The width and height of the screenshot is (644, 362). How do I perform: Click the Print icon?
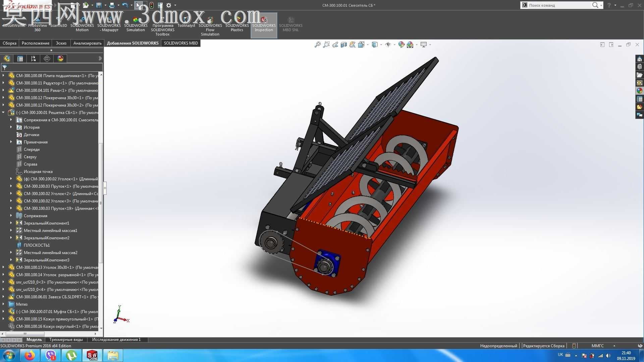pos(112,5)
